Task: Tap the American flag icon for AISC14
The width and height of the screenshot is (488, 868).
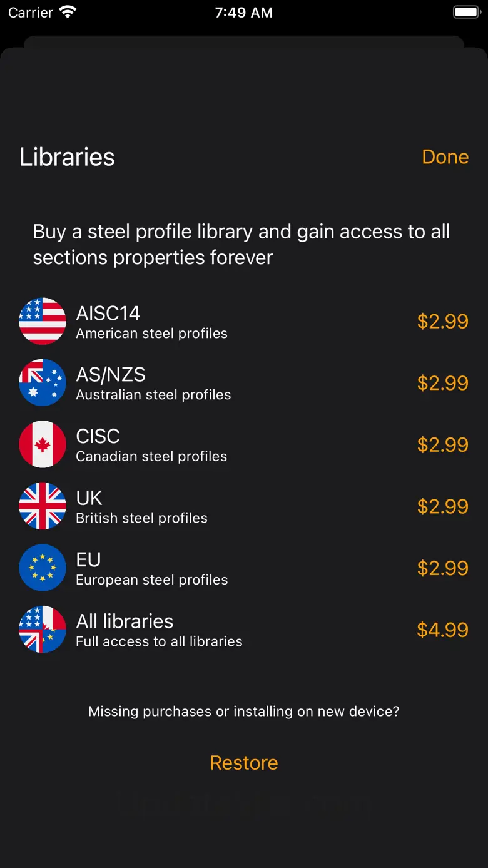Action: click(x=43, y=321)
